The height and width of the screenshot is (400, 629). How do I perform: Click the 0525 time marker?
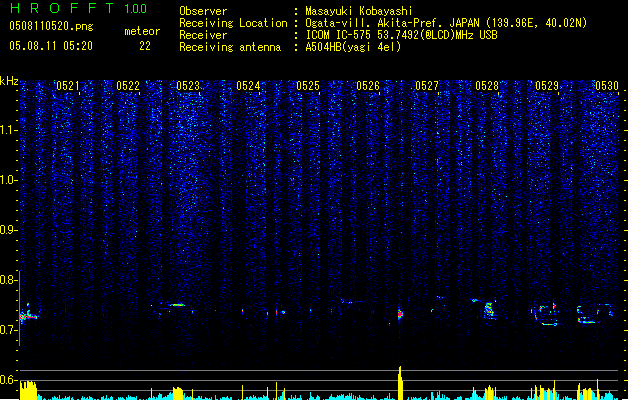point(308,86)
